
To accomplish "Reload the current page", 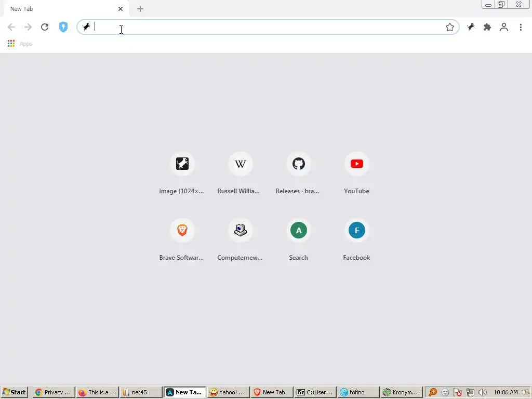I will click(45, 27).
